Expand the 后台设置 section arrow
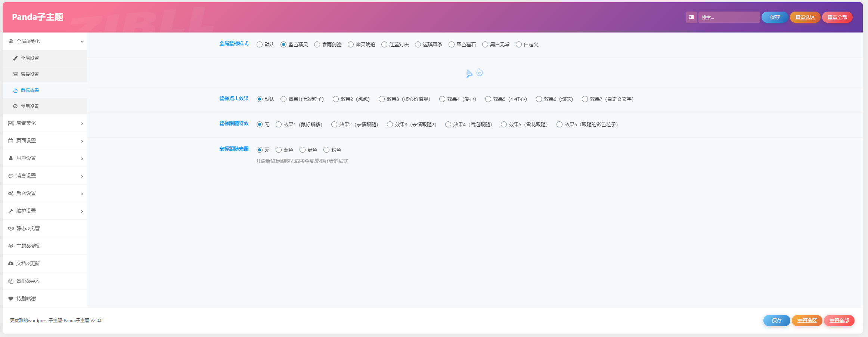868x337 pixels. [x=82, y=194]
